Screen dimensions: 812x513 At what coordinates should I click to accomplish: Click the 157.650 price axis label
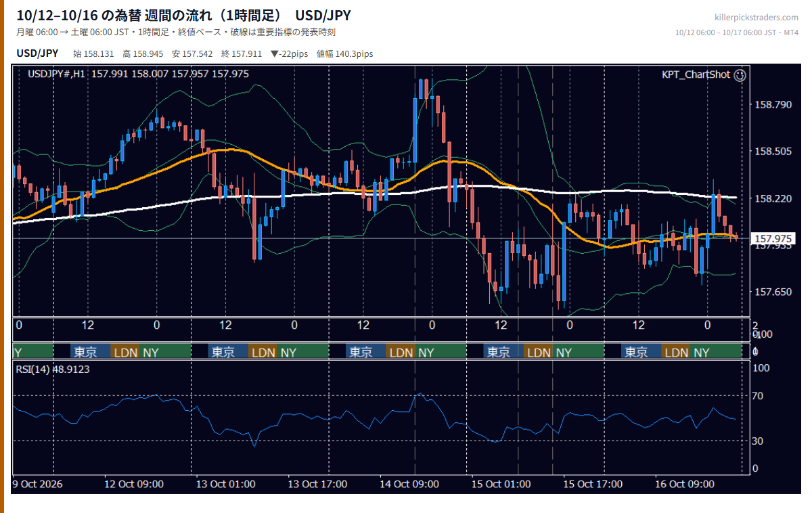click(x=772, y=292)
